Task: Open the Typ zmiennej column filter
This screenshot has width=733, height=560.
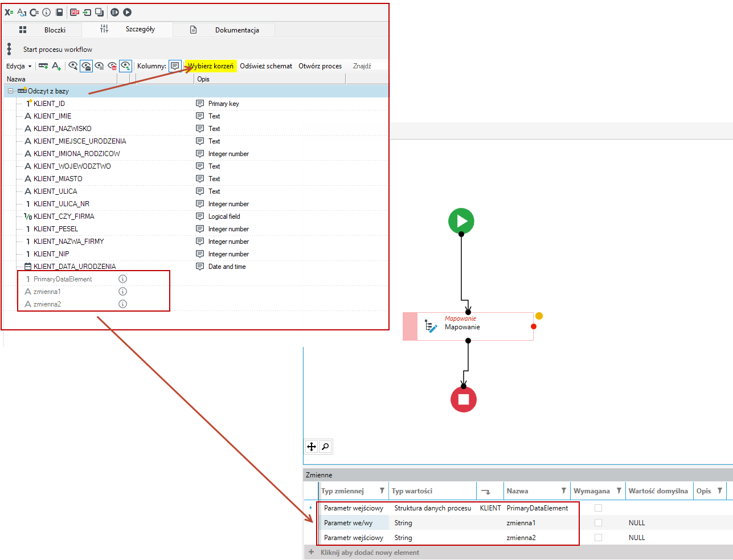Action: [x=382, y=490]
